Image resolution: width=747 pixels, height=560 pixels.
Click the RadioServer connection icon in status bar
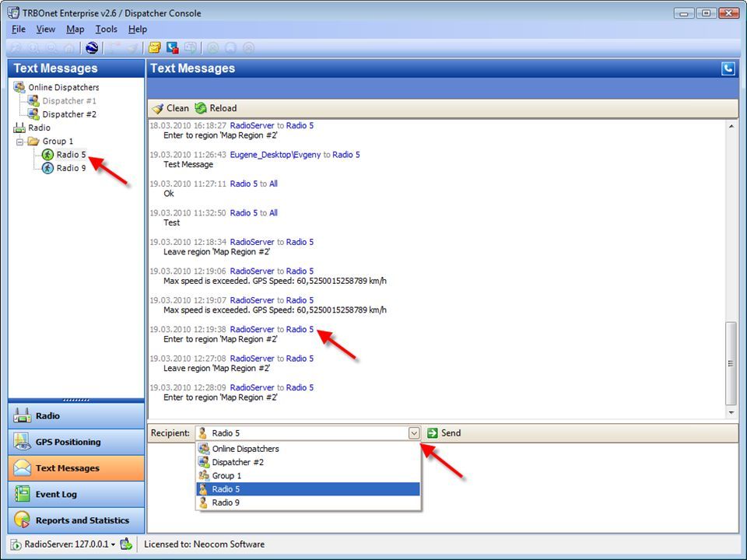[16, 544]
